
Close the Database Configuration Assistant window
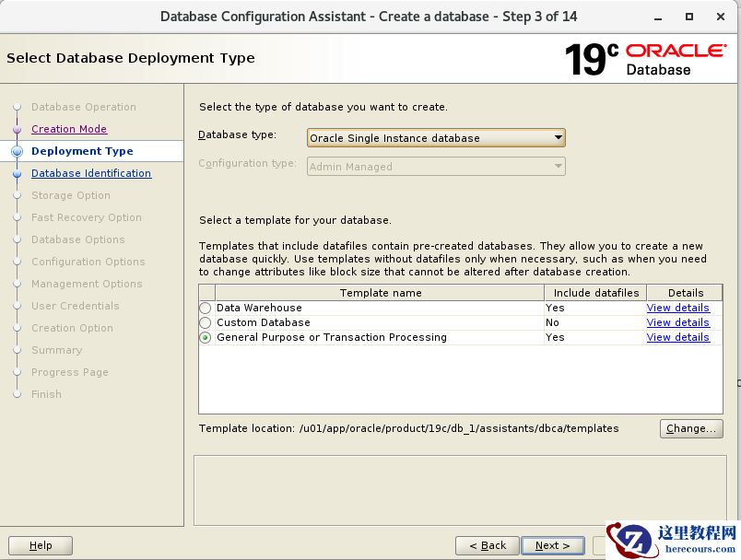tap(721, 17)
